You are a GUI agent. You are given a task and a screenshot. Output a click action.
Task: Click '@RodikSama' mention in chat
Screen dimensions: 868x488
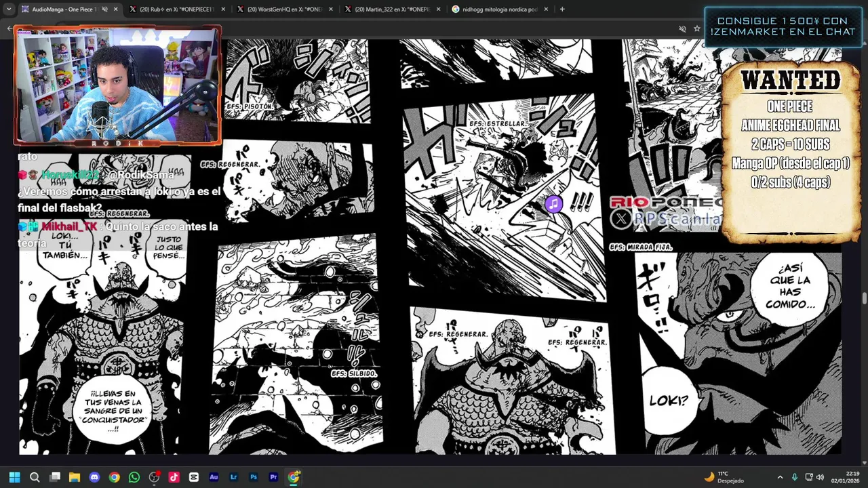pyautogui.click(x=140, y=175)
